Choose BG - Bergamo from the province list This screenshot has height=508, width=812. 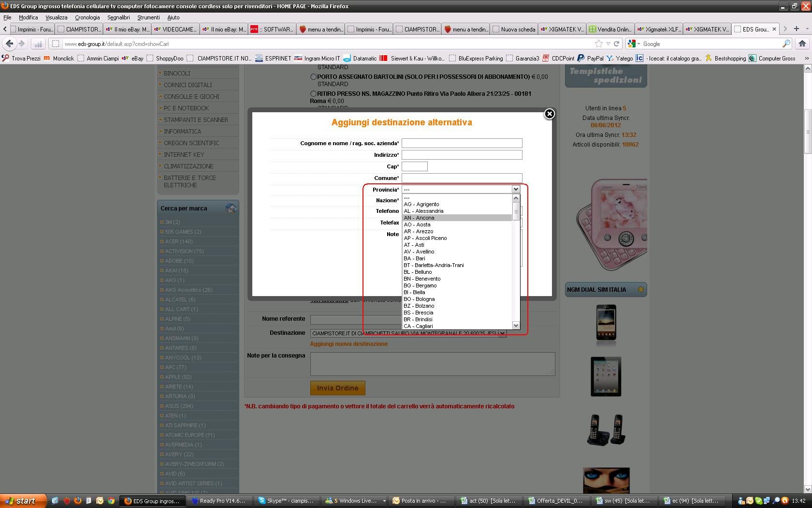click(457, 285)
